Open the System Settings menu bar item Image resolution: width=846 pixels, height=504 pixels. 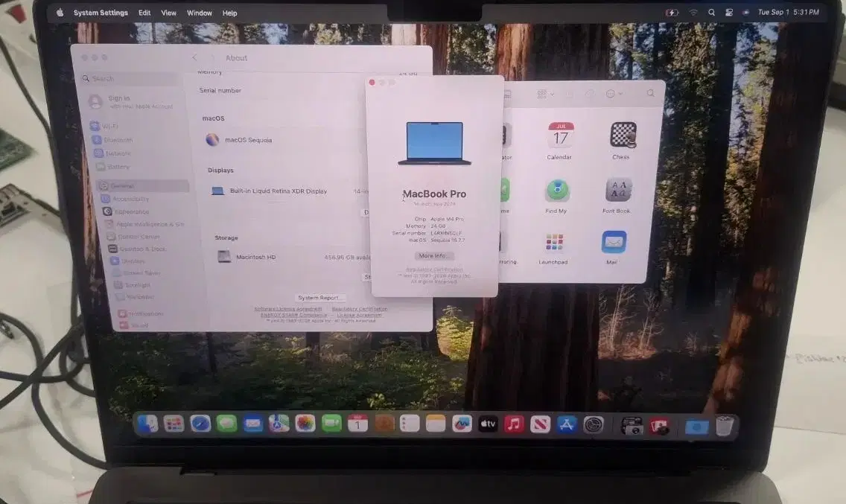101,13
